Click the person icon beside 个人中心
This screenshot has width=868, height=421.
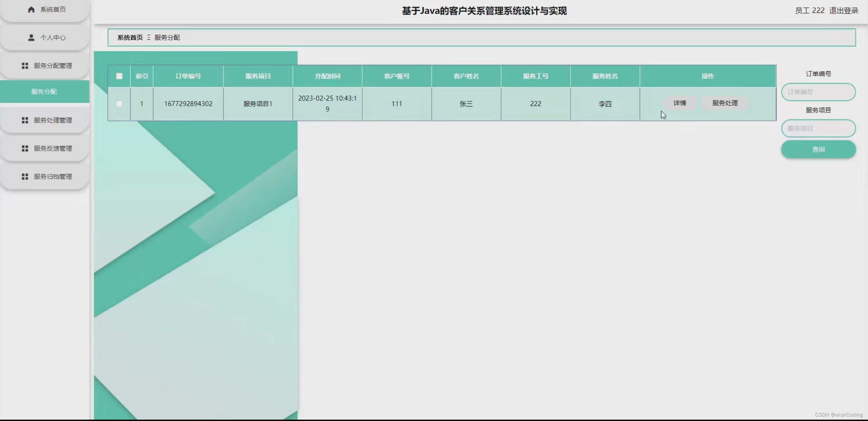point(31,38)
